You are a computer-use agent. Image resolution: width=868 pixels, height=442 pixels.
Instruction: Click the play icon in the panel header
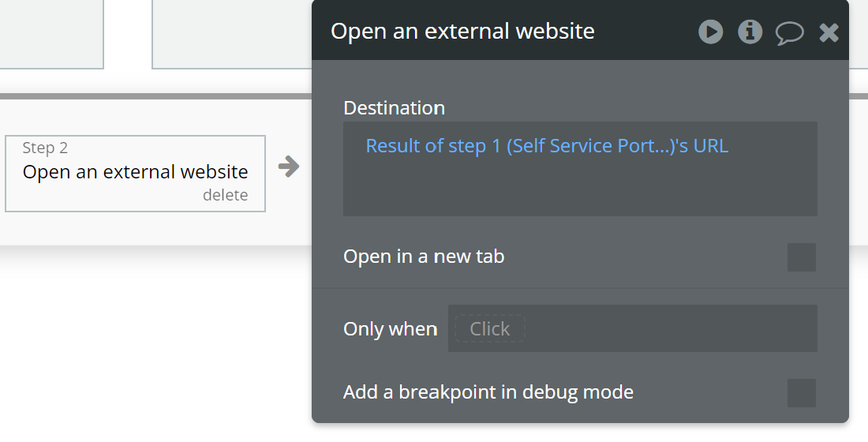(710, 32)
